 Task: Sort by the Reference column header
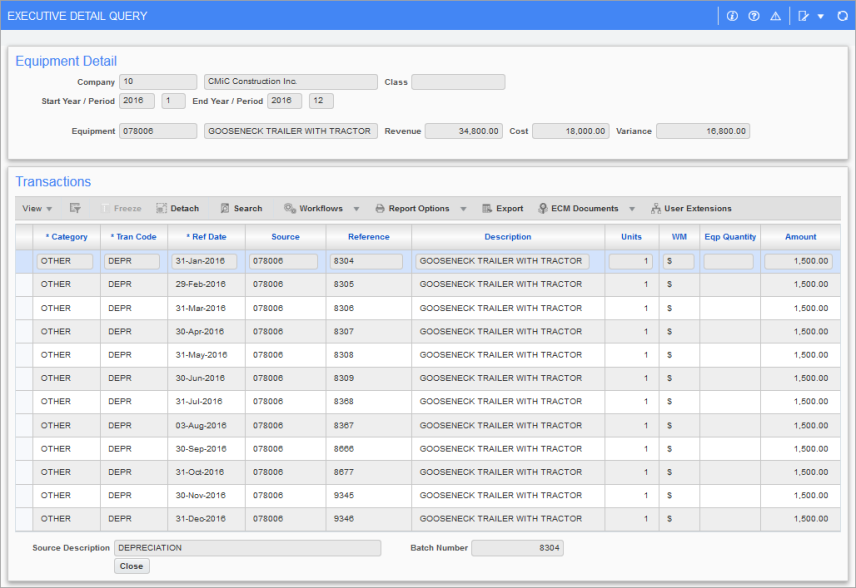(368, 237)
